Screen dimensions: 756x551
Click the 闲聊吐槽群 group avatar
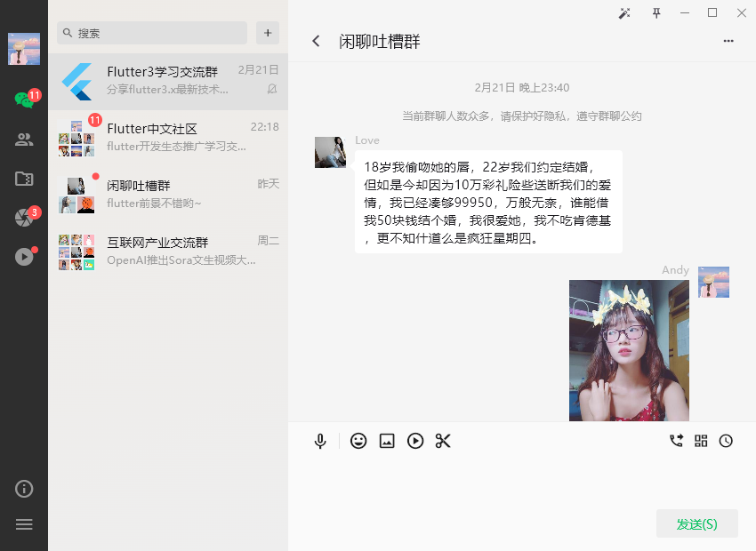pos(76,196)
